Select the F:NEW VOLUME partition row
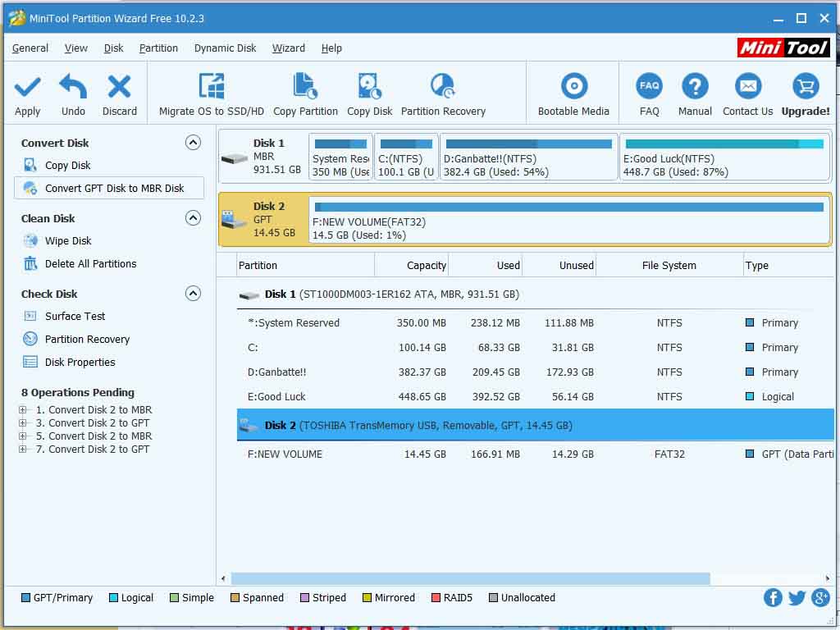 coord(535,454)
